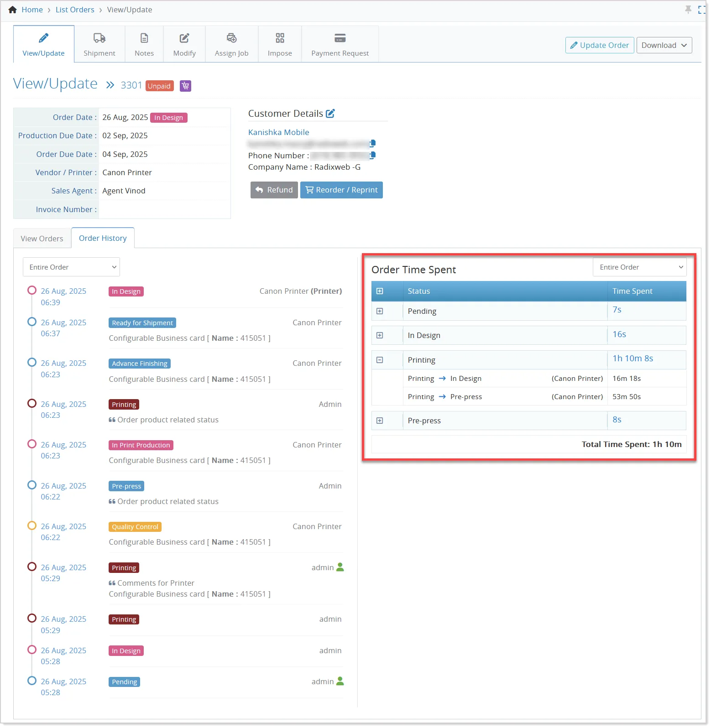This screenshot has height=728, width=711.
Task: Expand the In Design status row
Action: click(380, 335)
